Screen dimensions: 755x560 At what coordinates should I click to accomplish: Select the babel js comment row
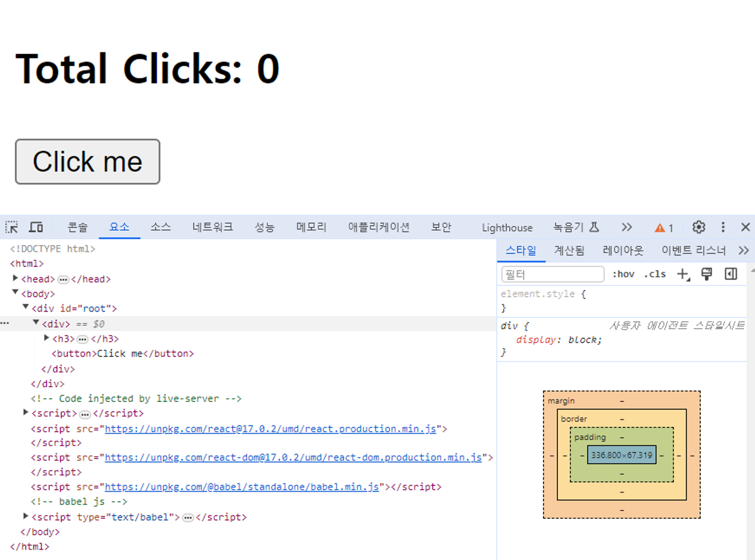(x=79, y=502)
